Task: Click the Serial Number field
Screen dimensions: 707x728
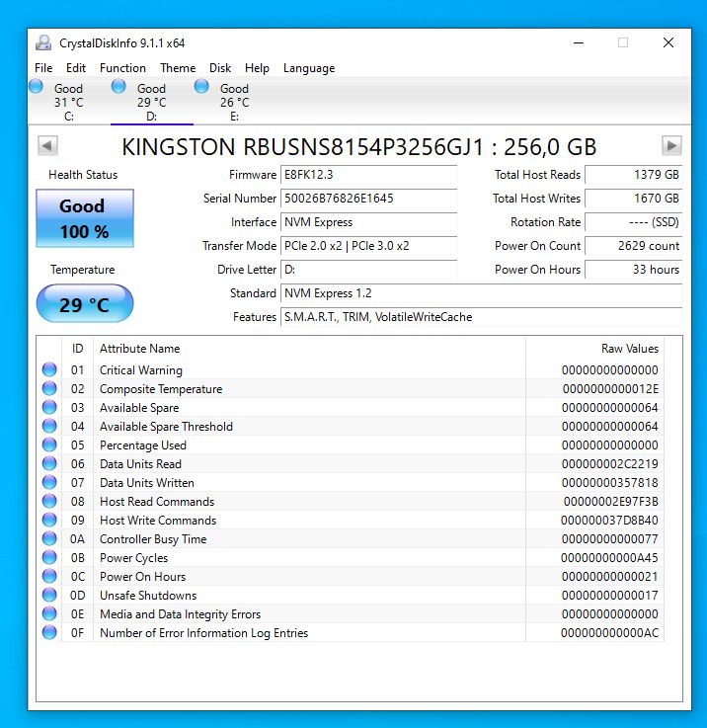Action: (x=369, y=199)
